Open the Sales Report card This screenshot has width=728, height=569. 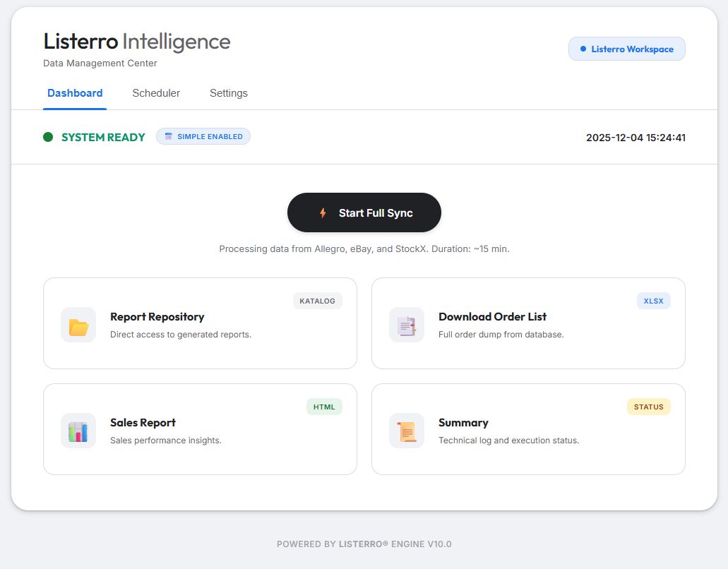(x=200, y=429)
